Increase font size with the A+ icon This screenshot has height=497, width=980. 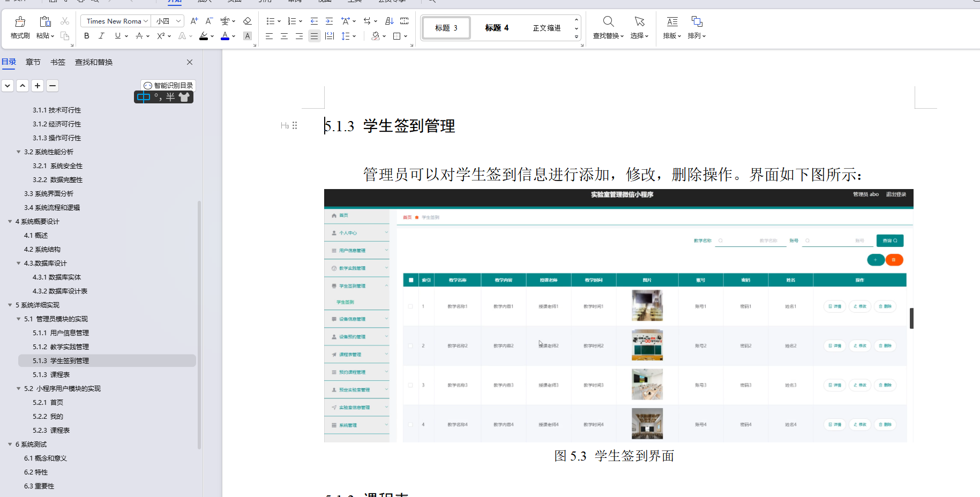coord(193,20)
